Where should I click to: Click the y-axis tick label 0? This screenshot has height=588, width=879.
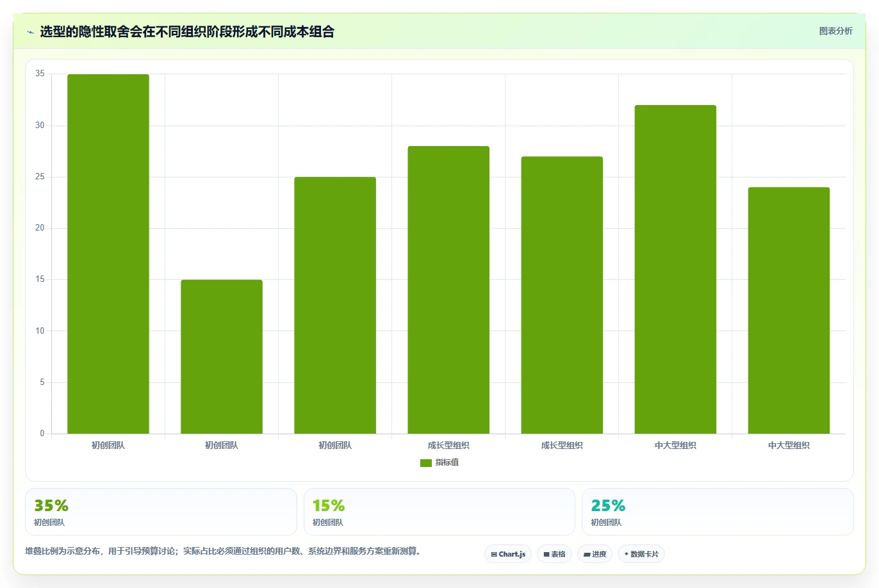42,434
